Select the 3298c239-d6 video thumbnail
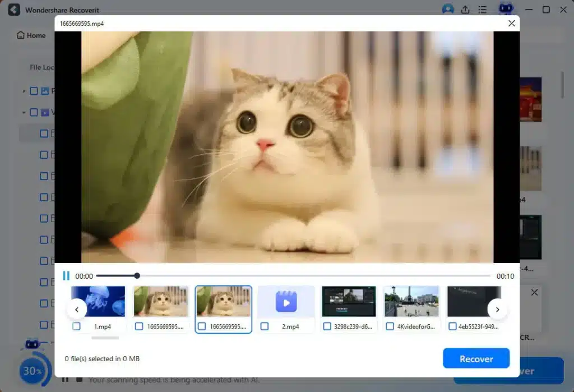This screenshot has height=392, width=574. click(349, 301)
